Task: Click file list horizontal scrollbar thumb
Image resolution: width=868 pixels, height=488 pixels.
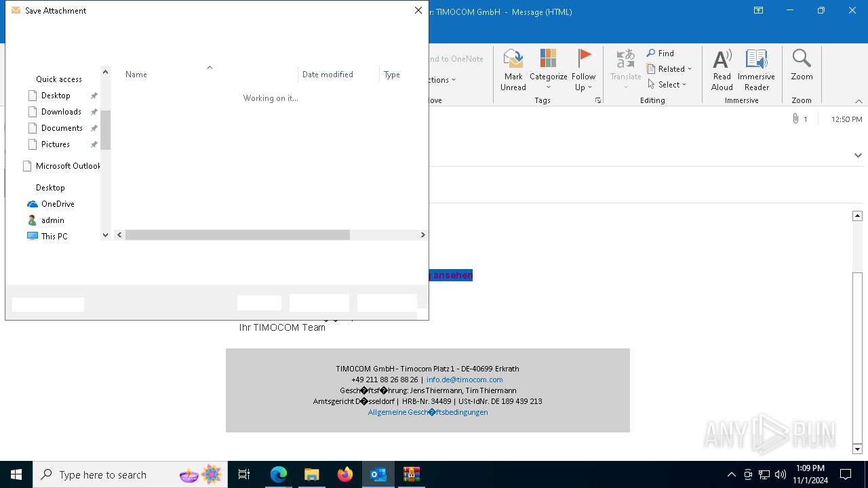Action: point(237,235)
